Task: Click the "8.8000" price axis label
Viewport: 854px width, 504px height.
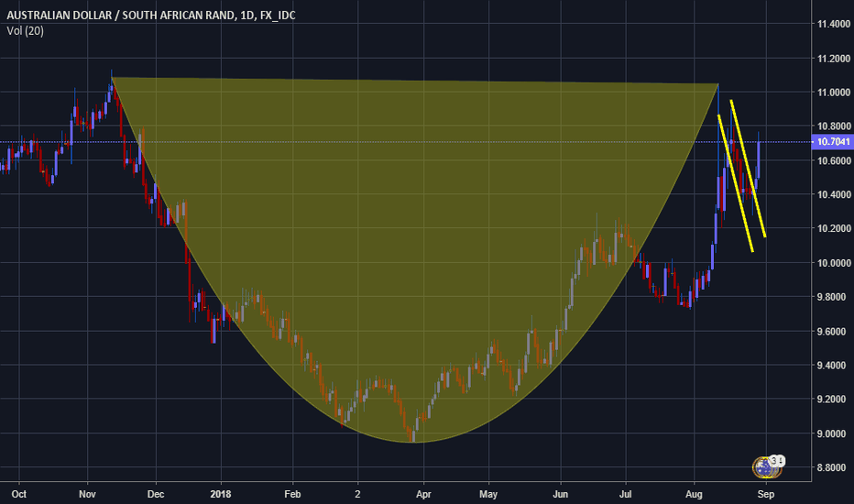Action: tap(833, 467)
